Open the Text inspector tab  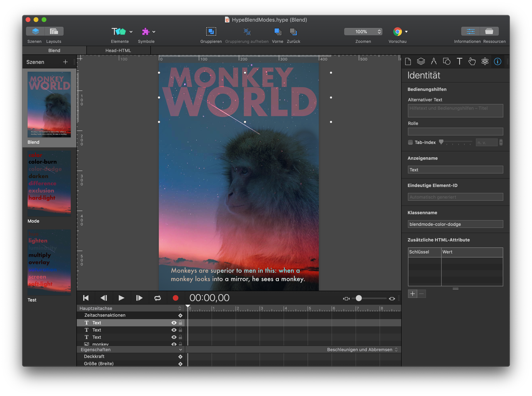[x=459, y=61]
